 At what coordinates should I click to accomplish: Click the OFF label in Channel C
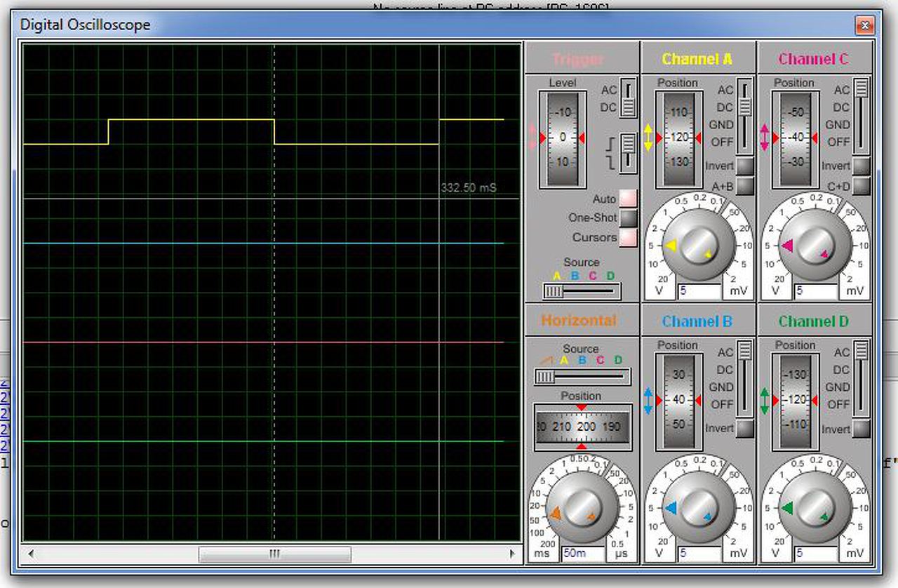click(838, 142)
